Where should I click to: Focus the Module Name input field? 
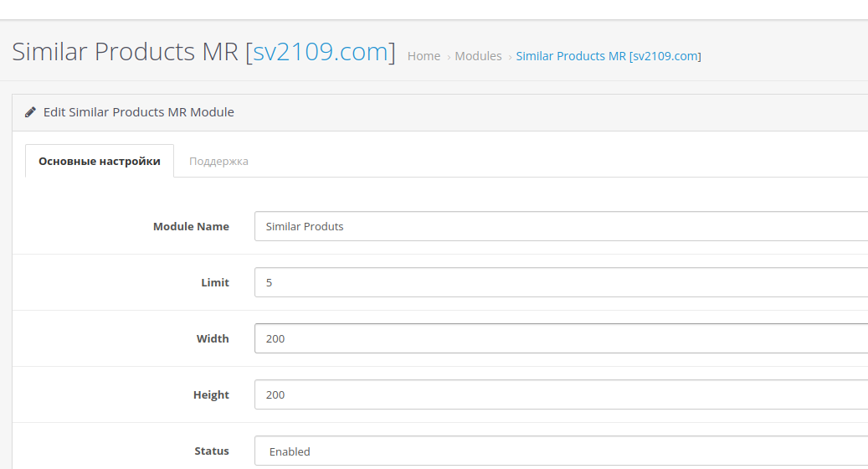[x=562, y=226]
